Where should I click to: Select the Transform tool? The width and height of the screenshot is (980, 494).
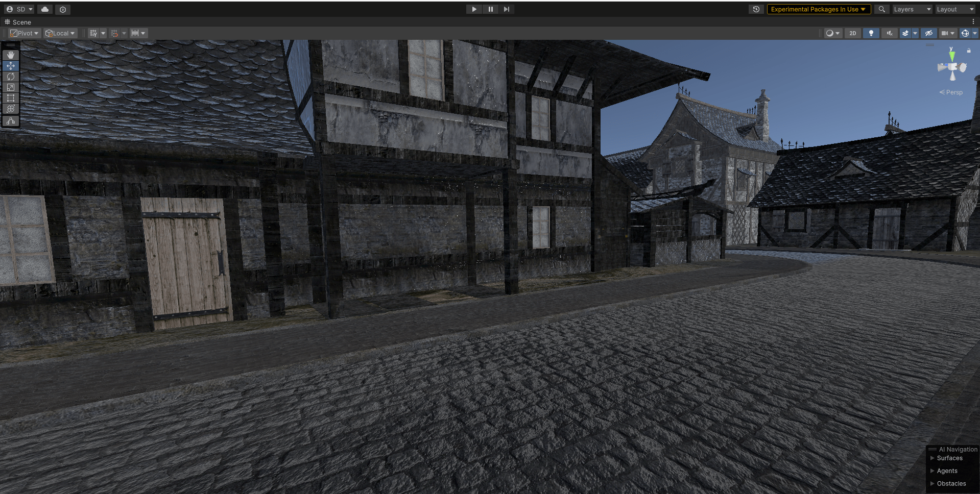11,109
